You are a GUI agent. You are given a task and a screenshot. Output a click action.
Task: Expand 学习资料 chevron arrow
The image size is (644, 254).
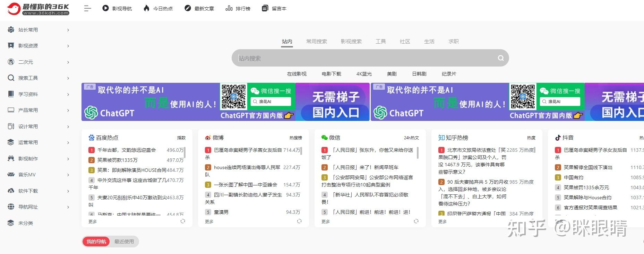[68, 95]
